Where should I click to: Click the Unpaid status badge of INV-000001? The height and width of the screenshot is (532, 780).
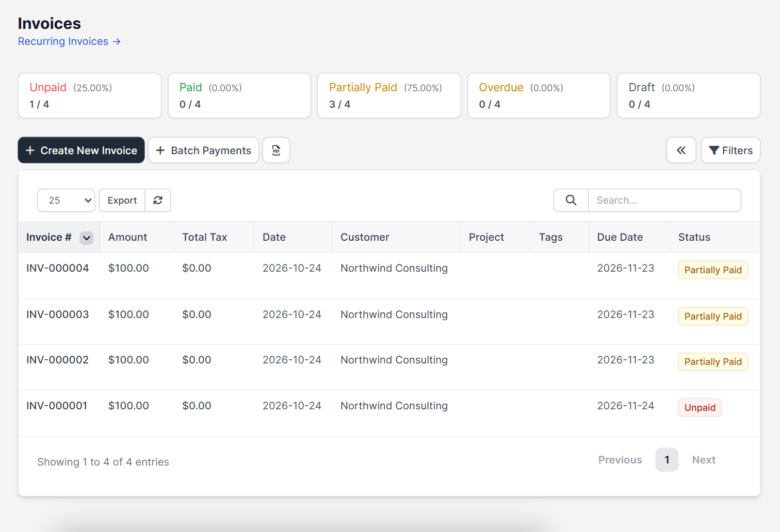(x=700, y=408)
